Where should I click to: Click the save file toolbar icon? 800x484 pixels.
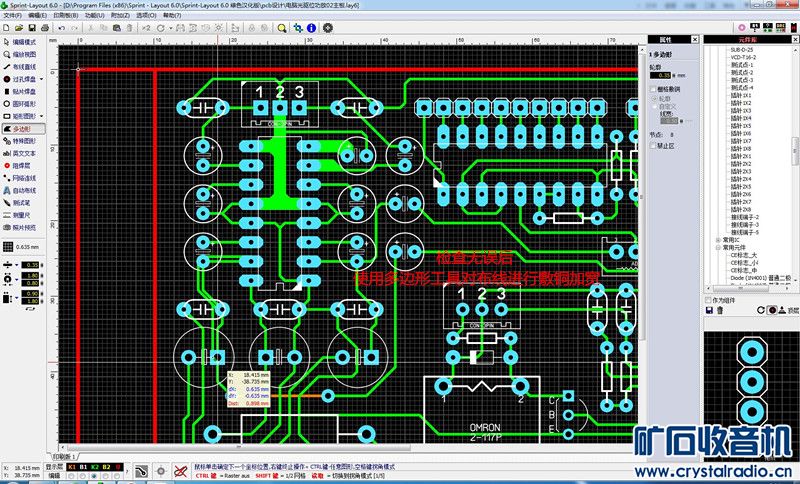tap(33, 28)
